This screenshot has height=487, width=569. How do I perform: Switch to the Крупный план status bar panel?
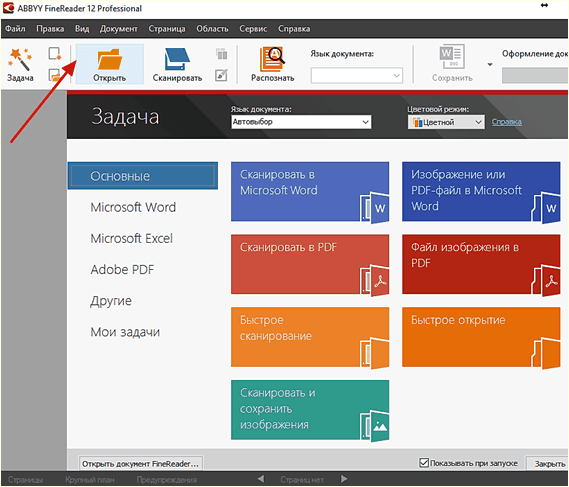point(90,479)
